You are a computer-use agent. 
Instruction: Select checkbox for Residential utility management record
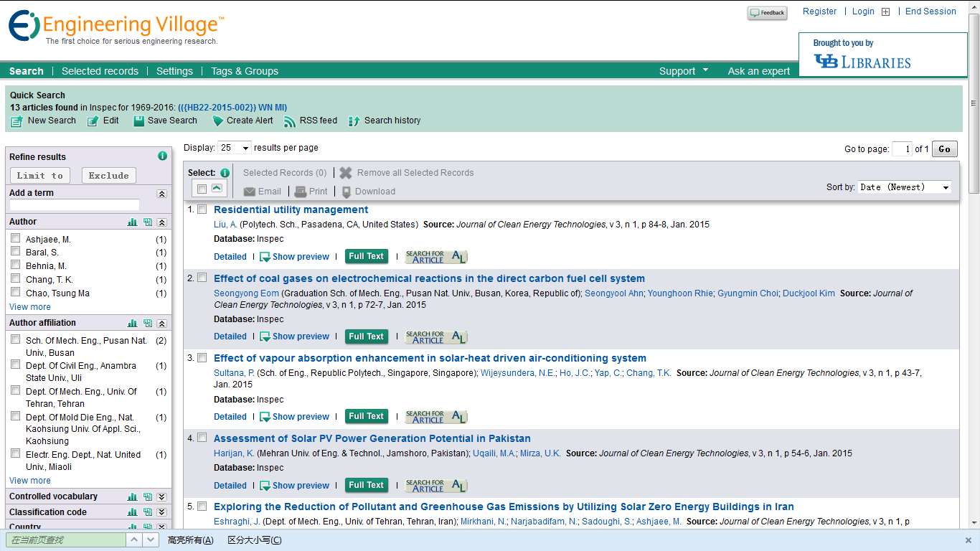202,209
